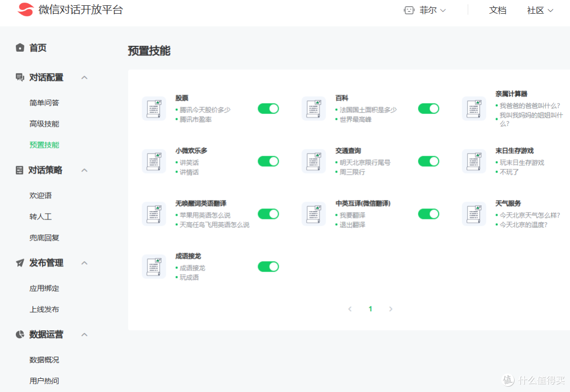The height and width of the screenshot is (392, 570).
Task: Click the 股票 skill document icon
Action: (154, 108)
